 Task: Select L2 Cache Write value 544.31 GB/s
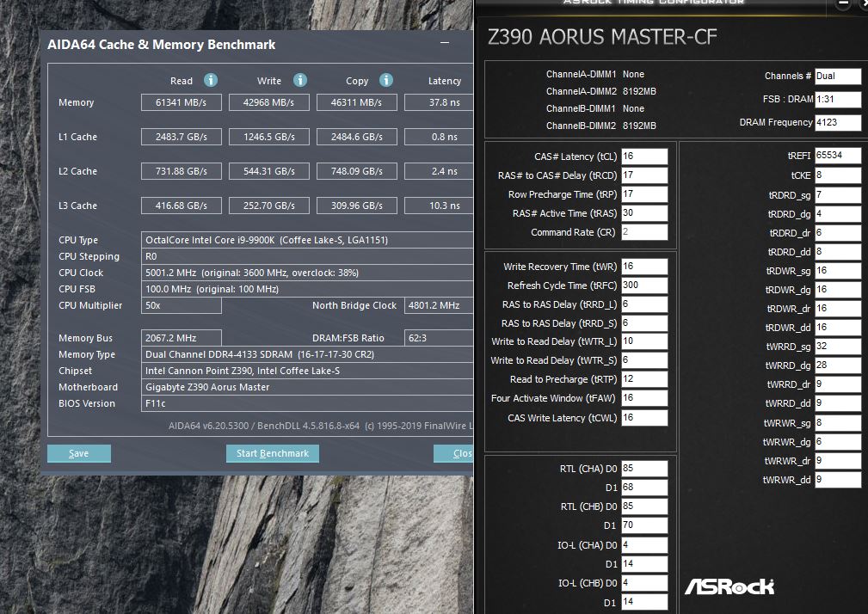[x=268, y=171]
